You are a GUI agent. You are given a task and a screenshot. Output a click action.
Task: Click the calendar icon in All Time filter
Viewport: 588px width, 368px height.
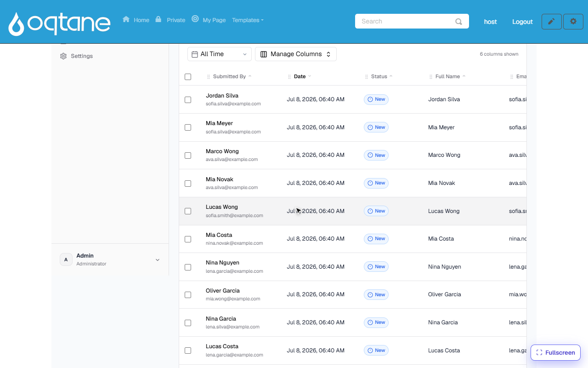(195, 54)
